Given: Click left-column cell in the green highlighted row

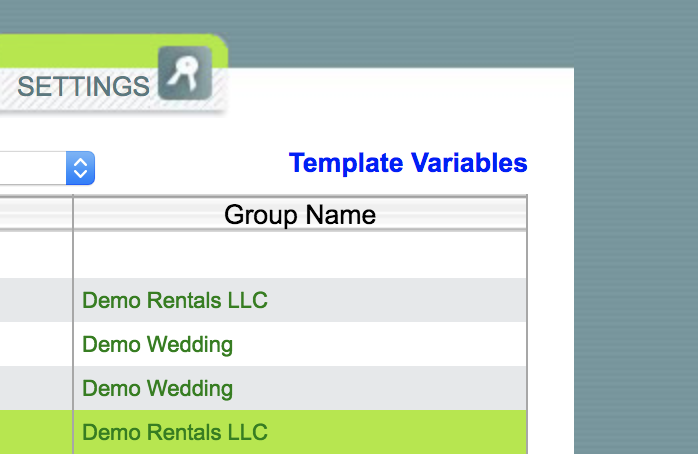Looking at the screenshot, I should [x=35, y=433].
